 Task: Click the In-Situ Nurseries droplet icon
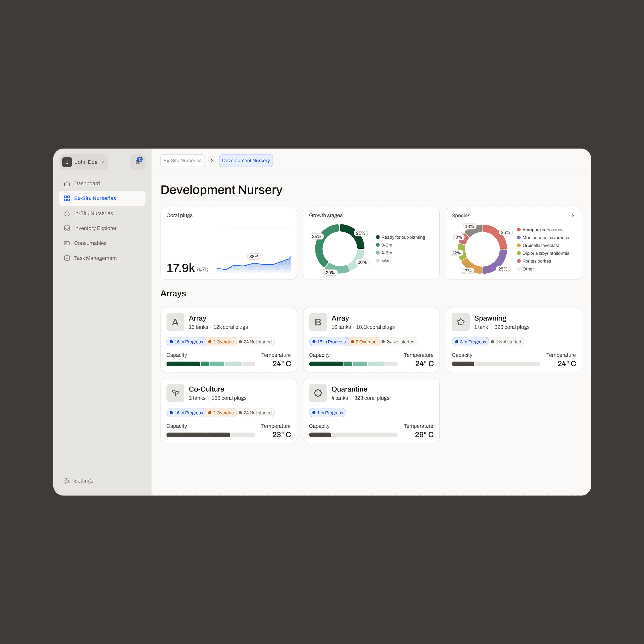[x=67, y=213]
